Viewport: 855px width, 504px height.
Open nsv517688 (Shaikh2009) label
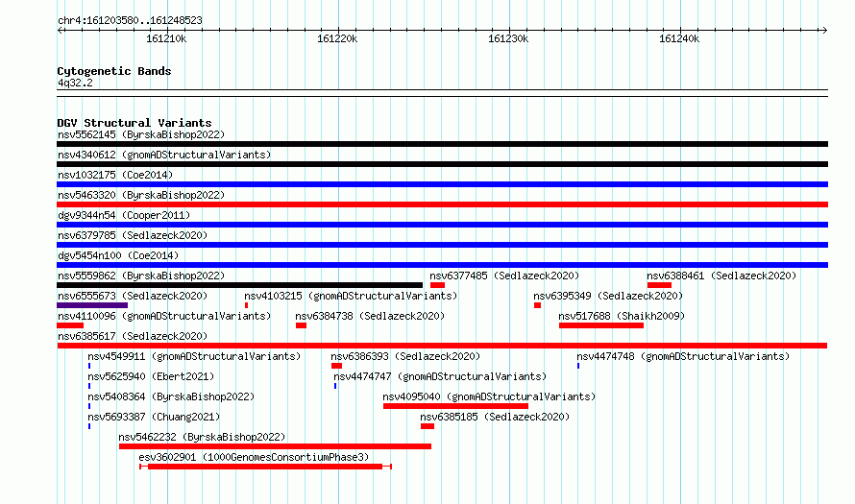[622, 316]
